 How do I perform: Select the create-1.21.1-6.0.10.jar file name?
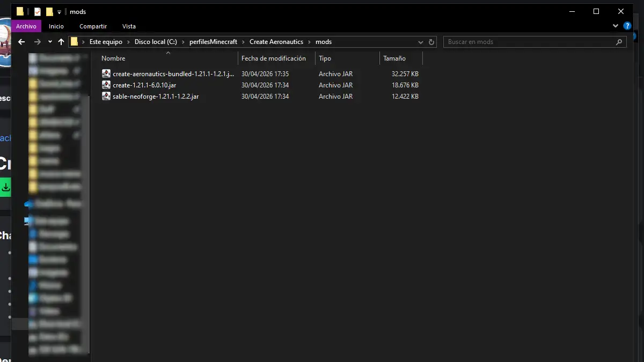pyautogui.click(x=144, y=85)
